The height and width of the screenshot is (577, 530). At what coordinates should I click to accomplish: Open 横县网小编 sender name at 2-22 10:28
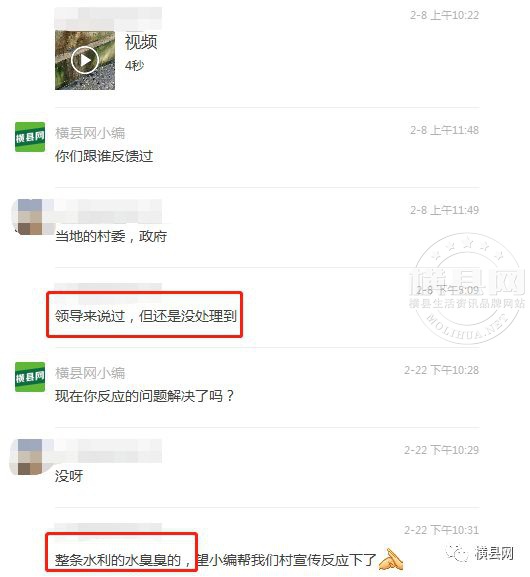(90, 373)
